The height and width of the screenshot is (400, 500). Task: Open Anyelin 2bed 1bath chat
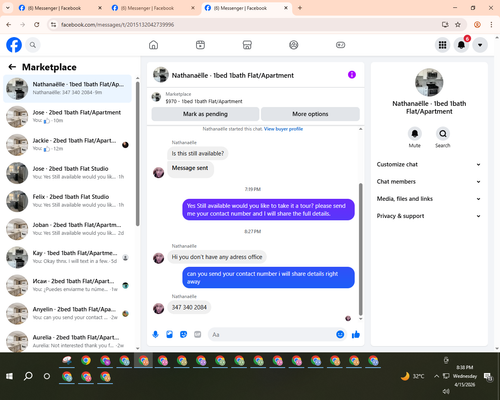pyautogui.click(x=67, y=313)
